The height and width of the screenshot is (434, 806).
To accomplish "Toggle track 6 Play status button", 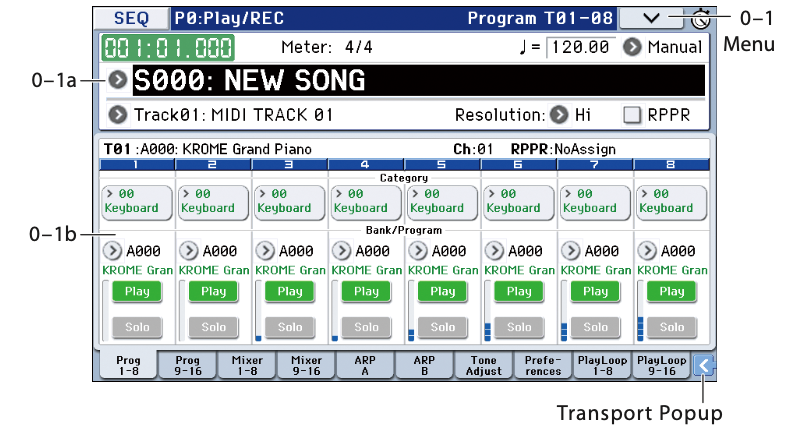I will [x=519, y=292].
